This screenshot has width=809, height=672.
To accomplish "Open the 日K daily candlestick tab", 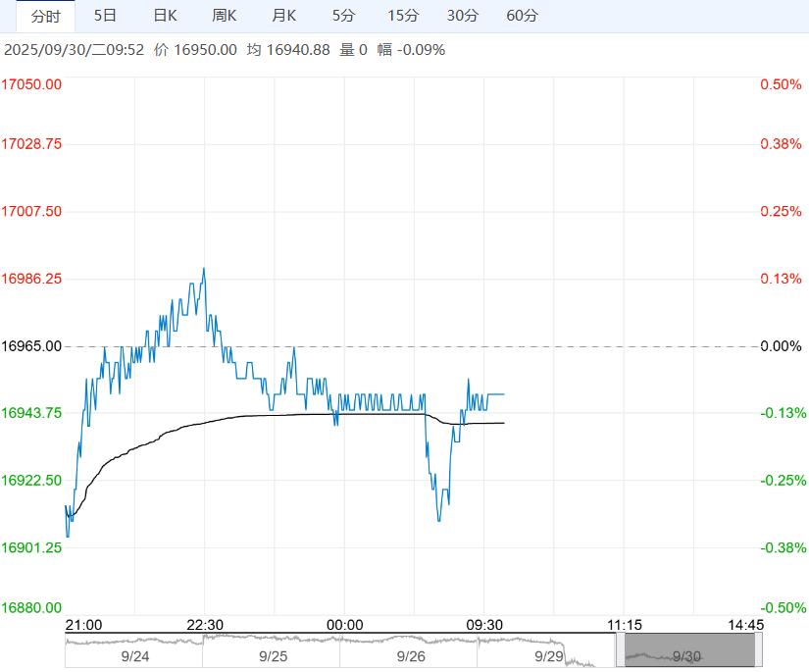I will click(165, 16).
